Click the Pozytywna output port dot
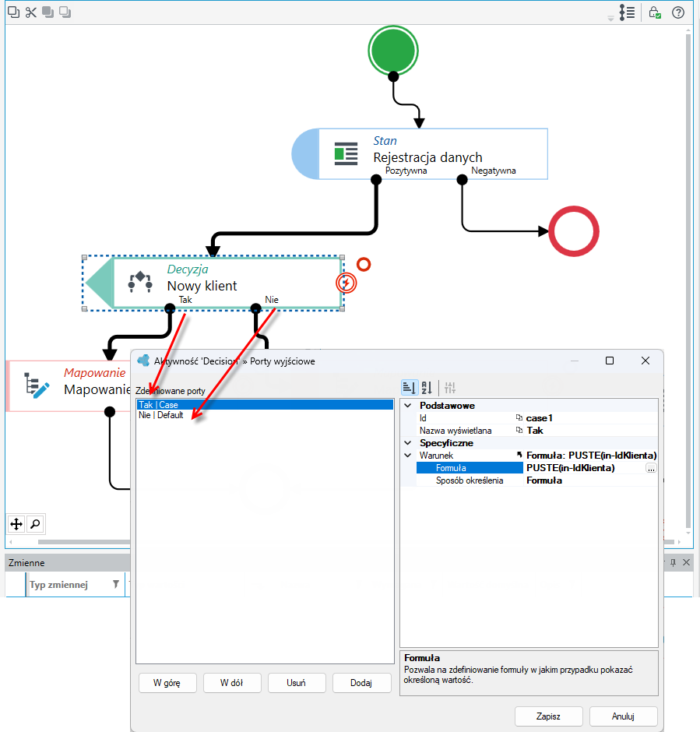 point(376,179)
